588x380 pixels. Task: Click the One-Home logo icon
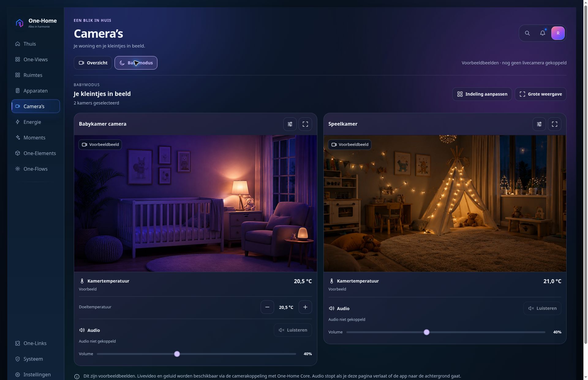coord(20,23)
